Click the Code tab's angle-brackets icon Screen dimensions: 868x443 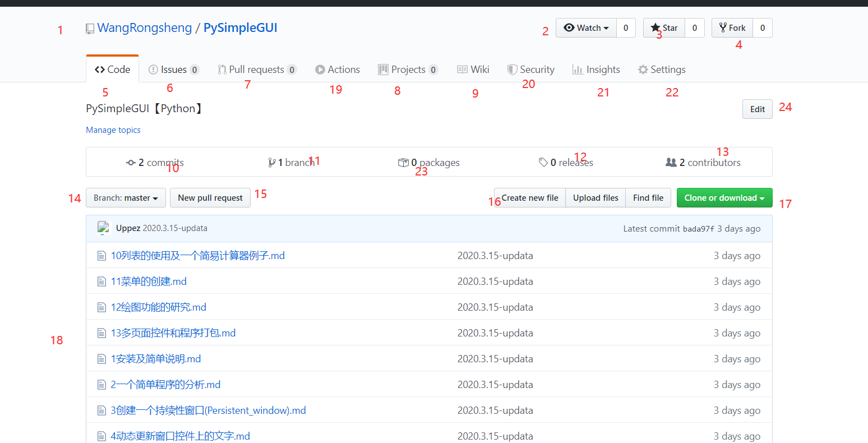tap(100, 70)
